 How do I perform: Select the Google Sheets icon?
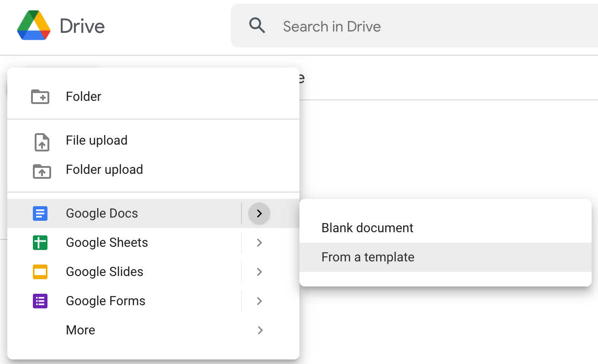[x=40, y=242]
